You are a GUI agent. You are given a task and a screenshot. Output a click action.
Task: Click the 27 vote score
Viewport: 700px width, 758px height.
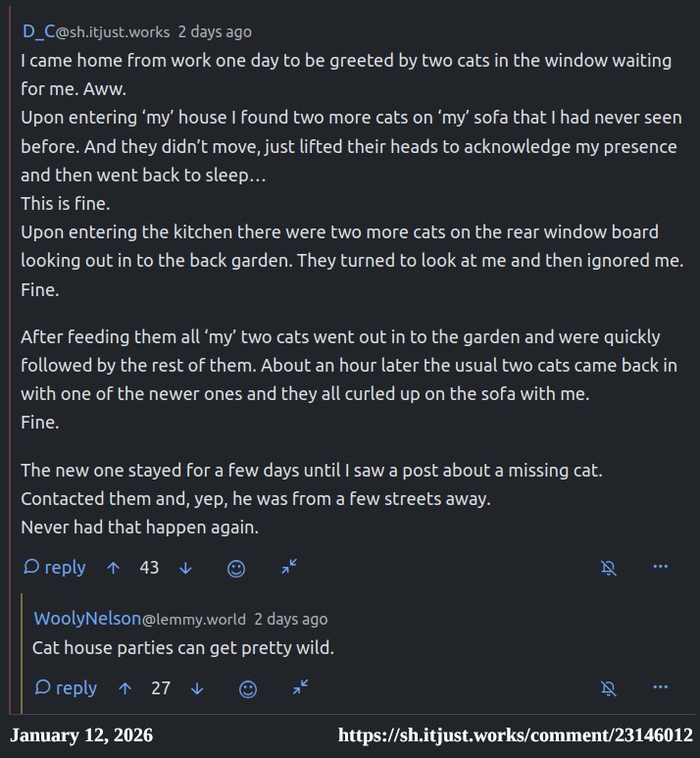[x=161, y=688]
